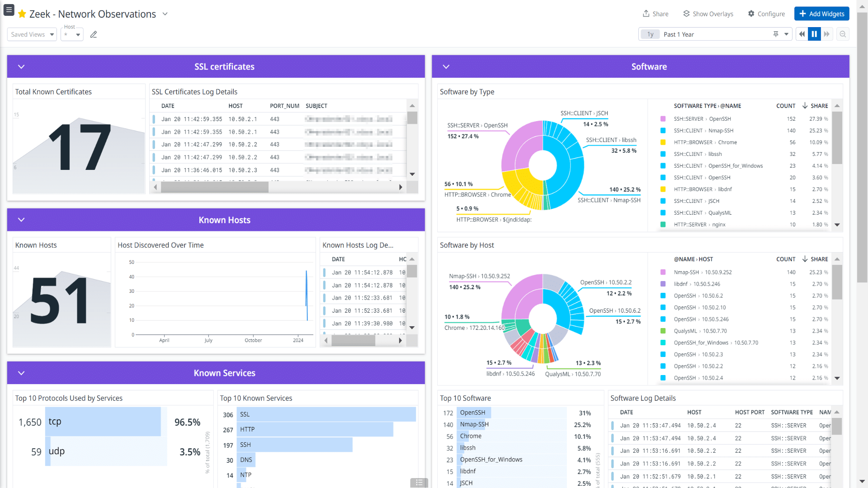Open the Past 1 Year time range dropdown

(x=787, y=34)
